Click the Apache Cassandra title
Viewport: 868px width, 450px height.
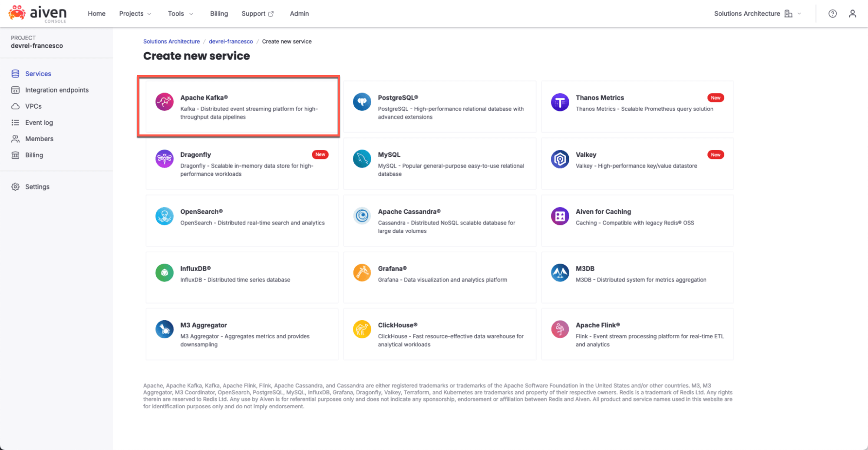tap(409, 212)
